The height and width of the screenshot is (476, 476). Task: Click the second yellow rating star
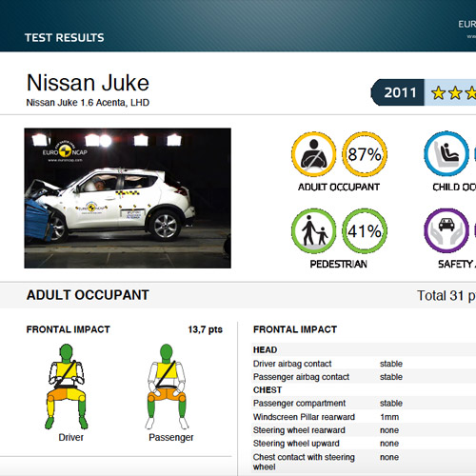455,93
